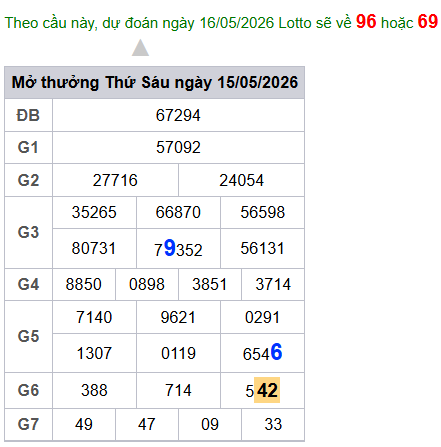Viewport: 441px width, 447px height.
Task: Select G4 number 3851
Action: [210, 284]
